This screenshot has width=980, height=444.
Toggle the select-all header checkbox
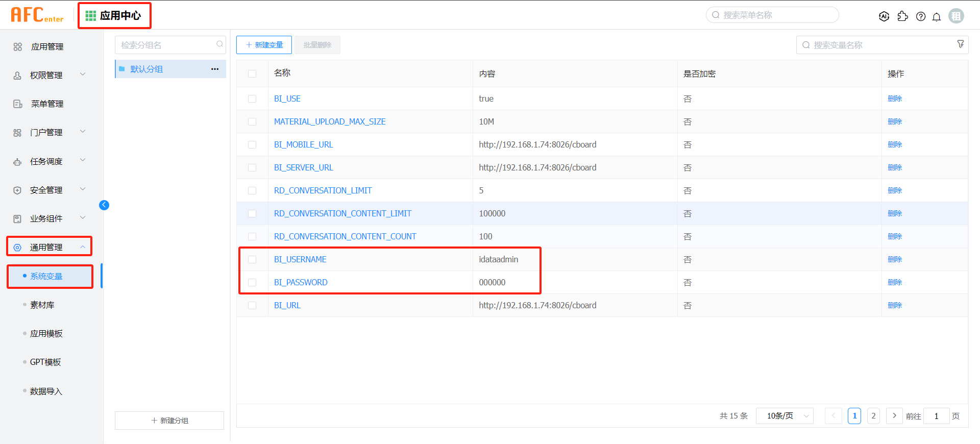[x=252, y=74]
